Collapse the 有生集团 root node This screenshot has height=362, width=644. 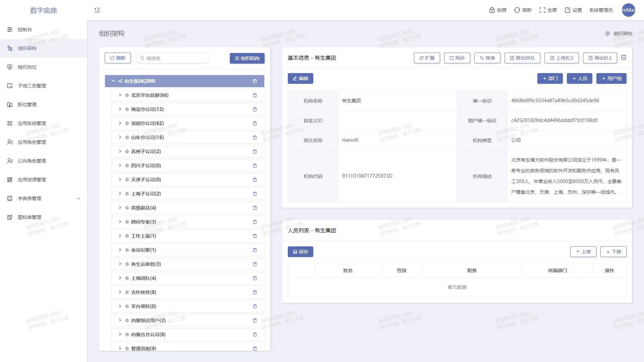point(113,81)
